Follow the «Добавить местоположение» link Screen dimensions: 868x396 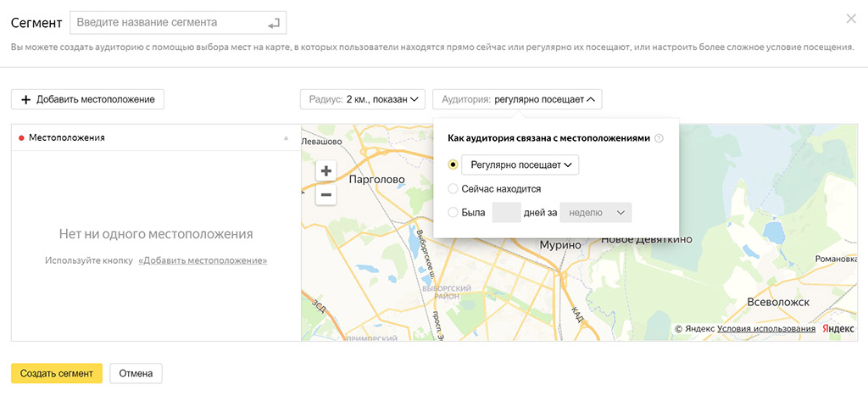coord(203,260)
